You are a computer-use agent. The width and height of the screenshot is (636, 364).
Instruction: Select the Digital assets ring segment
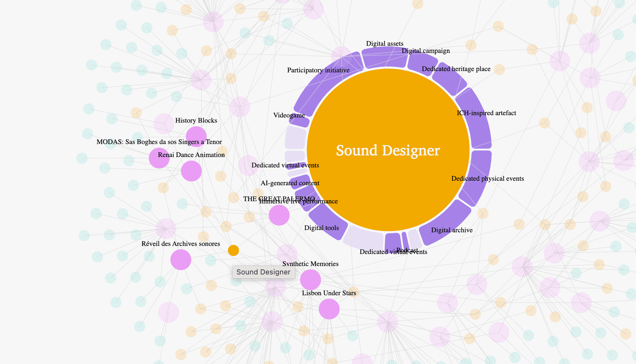[x=384, y=57]
